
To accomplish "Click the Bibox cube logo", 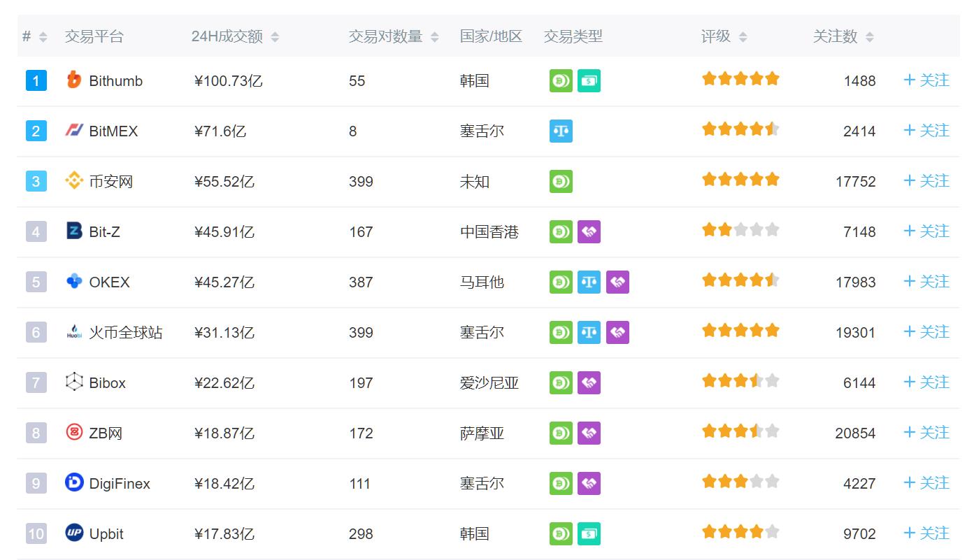I will (73, 382).
